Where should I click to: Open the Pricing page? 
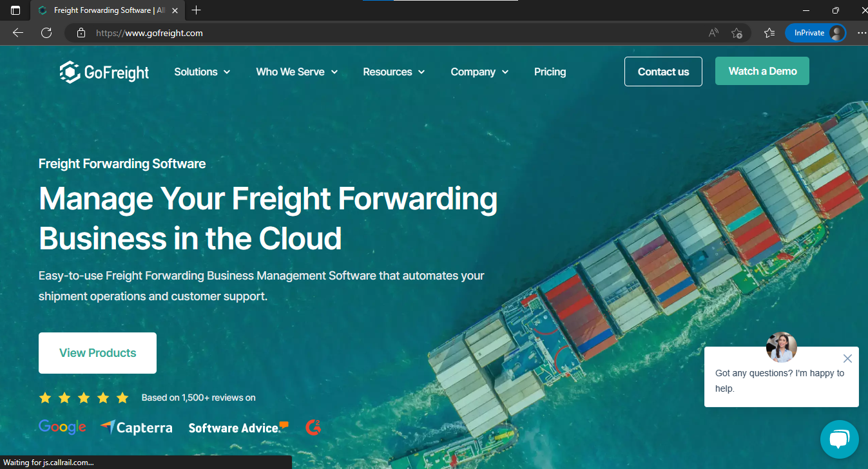coord(550,72)
